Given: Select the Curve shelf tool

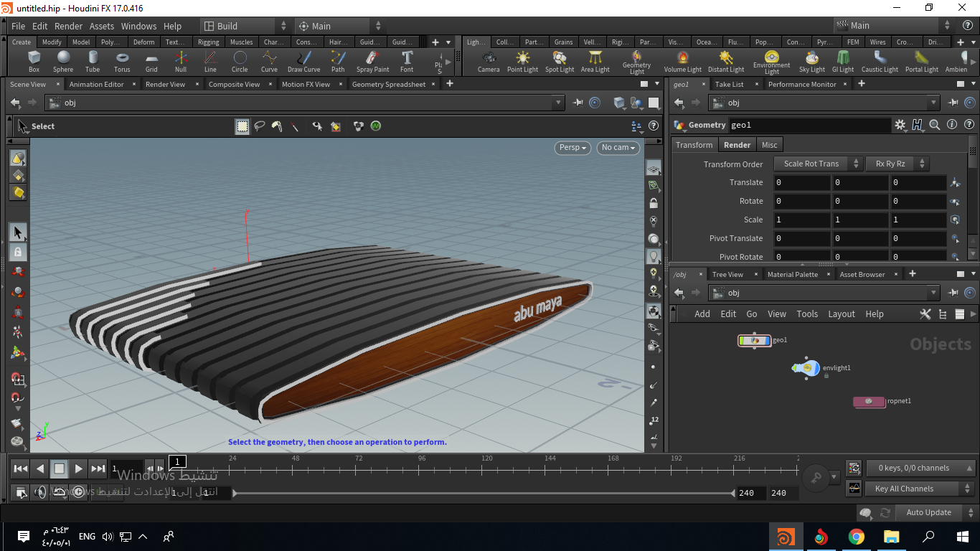Looking at the screenshot, I should pos(269,61).
